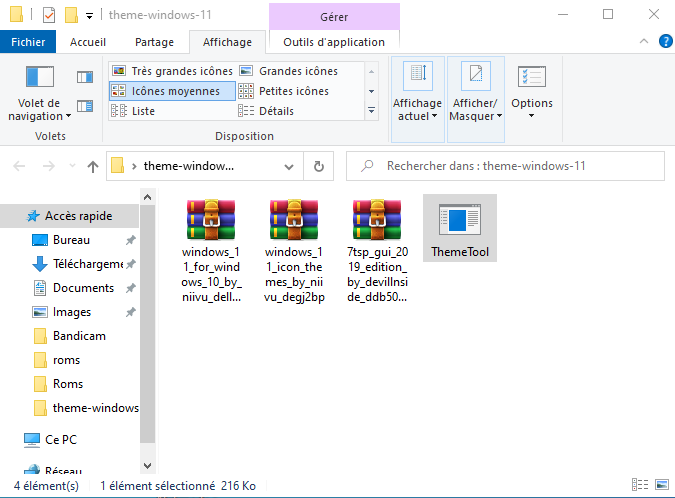
Task: Switch to the Accueil ribbon tab
Action: point(88,42)
